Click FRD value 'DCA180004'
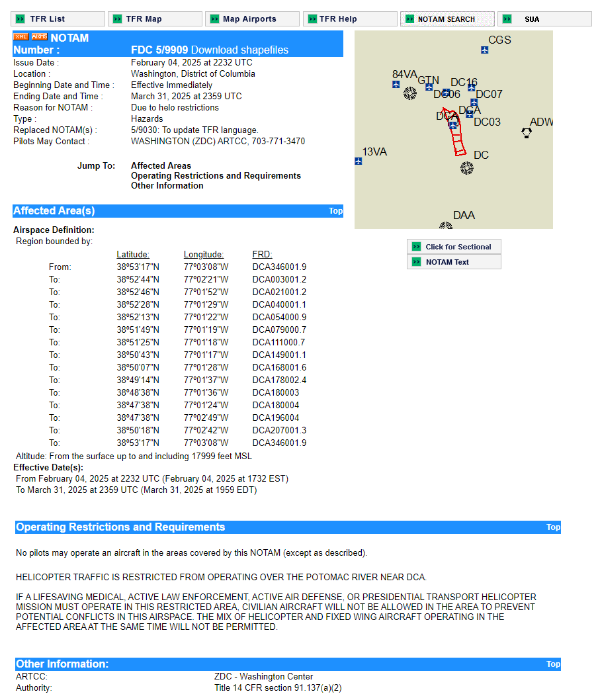The image size is (598, 700). tap(276, 405)
